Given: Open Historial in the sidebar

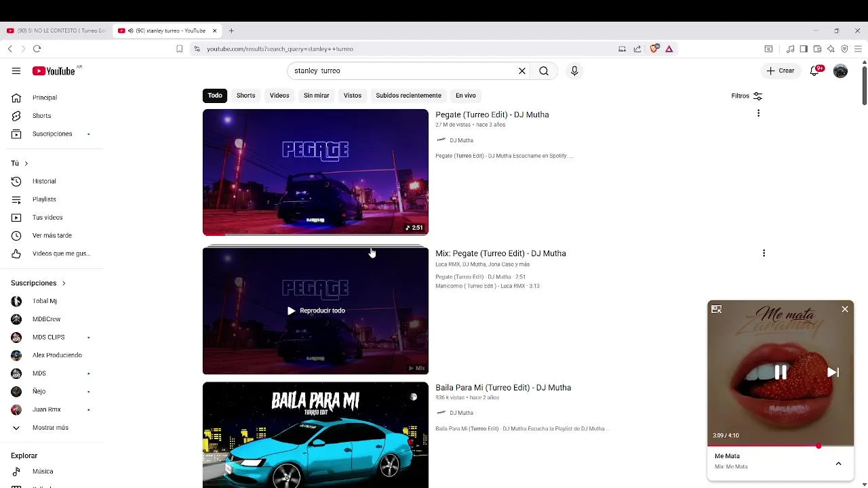Looking at the screenshot, I should [x=51, y=181].
